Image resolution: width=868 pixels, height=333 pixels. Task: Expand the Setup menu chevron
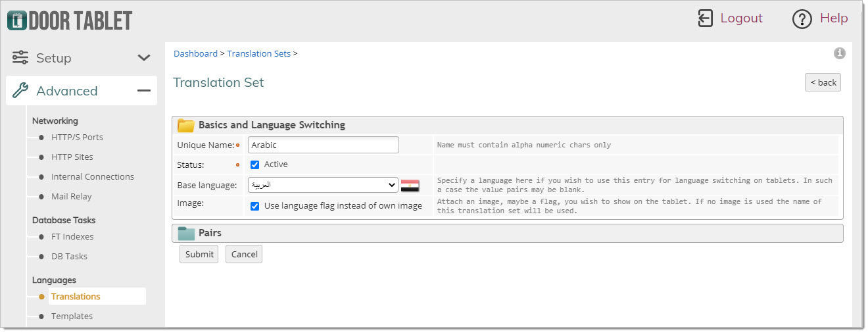coord(144,58)
